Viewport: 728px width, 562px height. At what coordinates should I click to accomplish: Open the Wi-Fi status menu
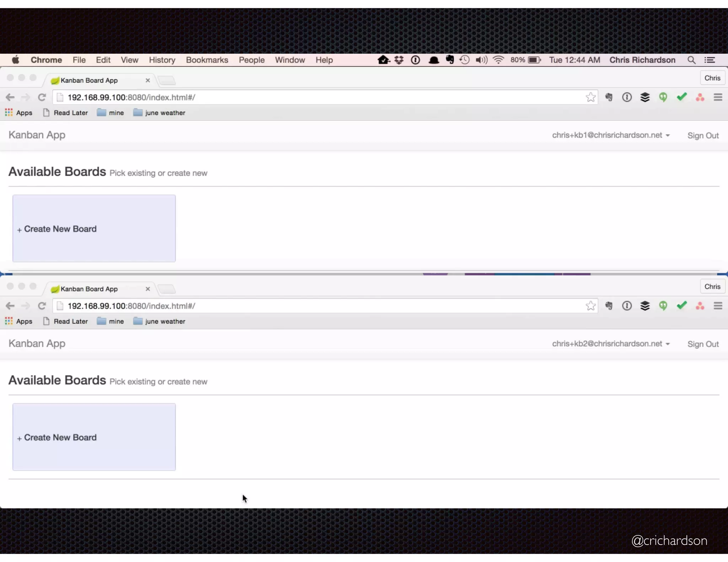click(498, 60)
